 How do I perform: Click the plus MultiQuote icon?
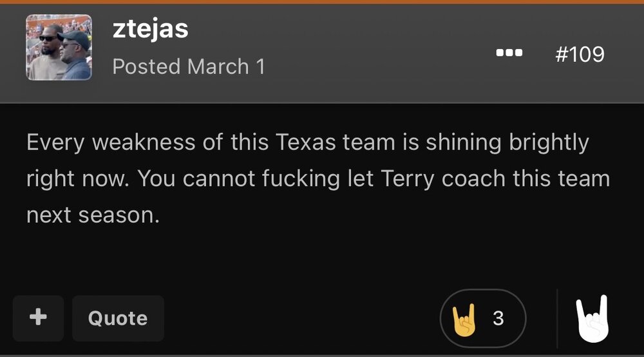[38, 318]
